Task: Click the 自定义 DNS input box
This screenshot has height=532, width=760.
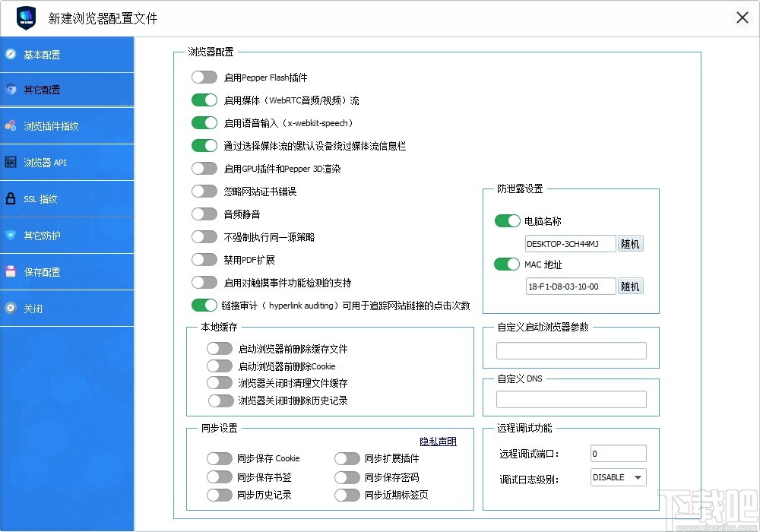Action: coord(571,398)
